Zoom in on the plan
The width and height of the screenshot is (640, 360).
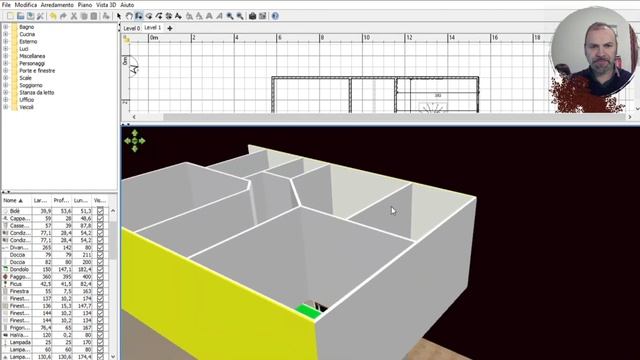tap(230, 16)
